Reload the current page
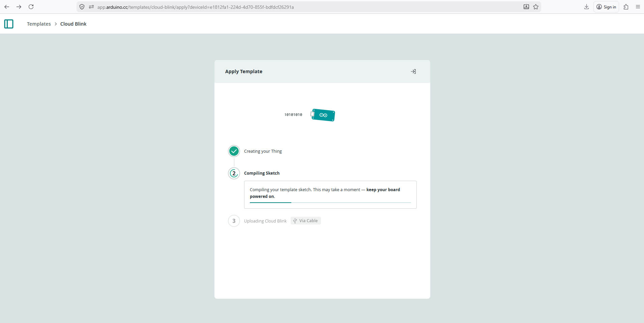 [x=31, y=7]
